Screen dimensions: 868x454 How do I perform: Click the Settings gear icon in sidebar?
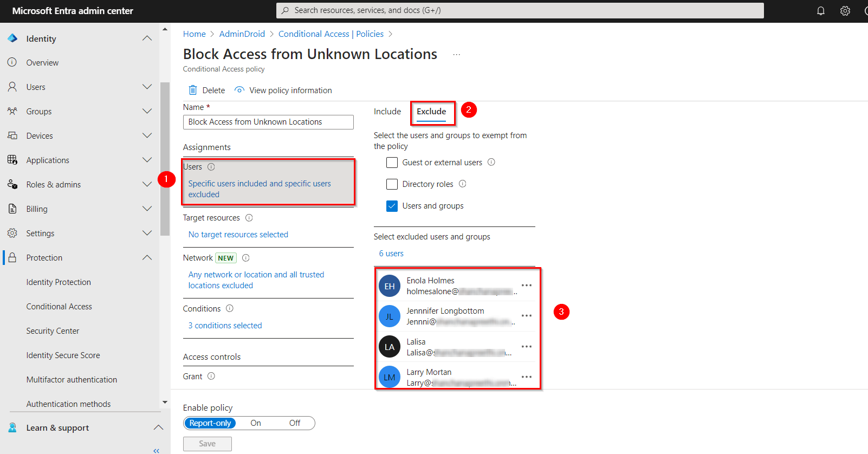coord(12,233)
